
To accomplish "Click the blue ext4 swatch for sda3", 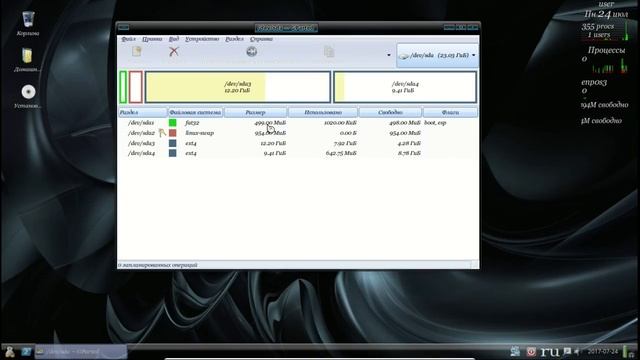I will point(173,143).
